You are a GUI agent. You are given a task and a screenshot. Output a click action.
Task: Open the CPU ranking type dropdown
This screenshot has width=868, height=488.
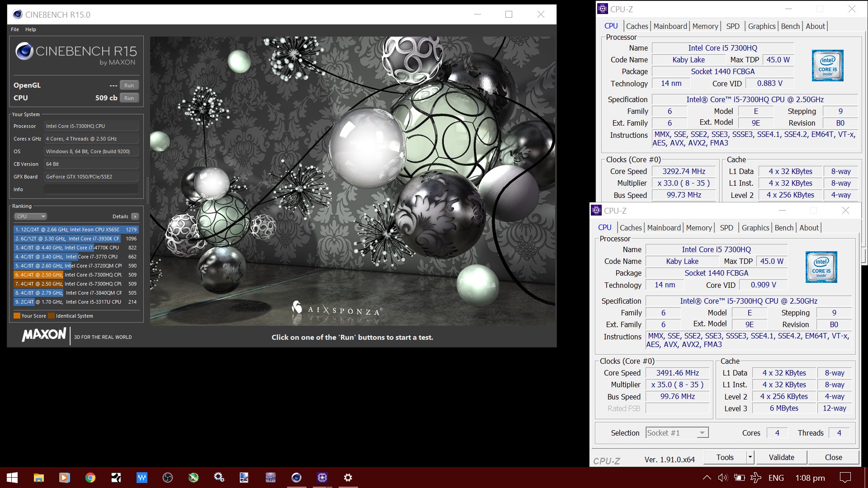[x=30, y=216]
